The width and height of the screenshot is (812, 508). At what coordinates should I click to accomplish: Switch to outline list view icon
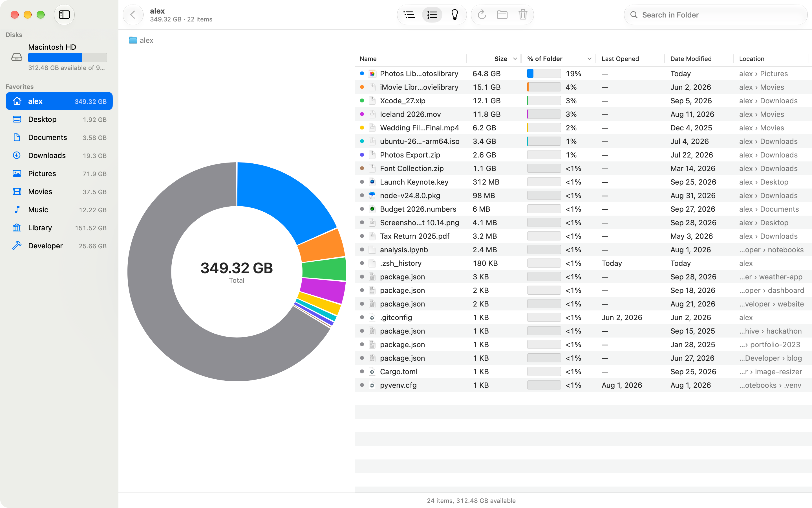click(x=409, y=15)
